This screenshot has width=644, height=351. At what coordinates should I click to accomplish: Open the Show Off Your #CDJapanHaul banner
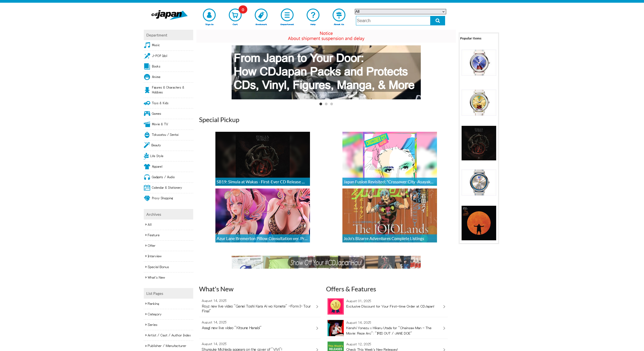tap(326, 262)
